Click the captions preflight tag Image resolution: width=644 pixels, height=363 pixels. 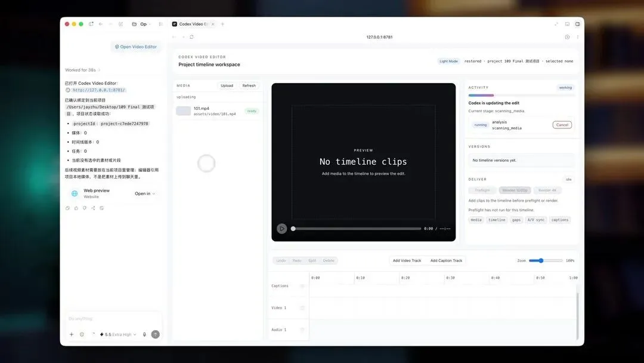coord(560,220)
